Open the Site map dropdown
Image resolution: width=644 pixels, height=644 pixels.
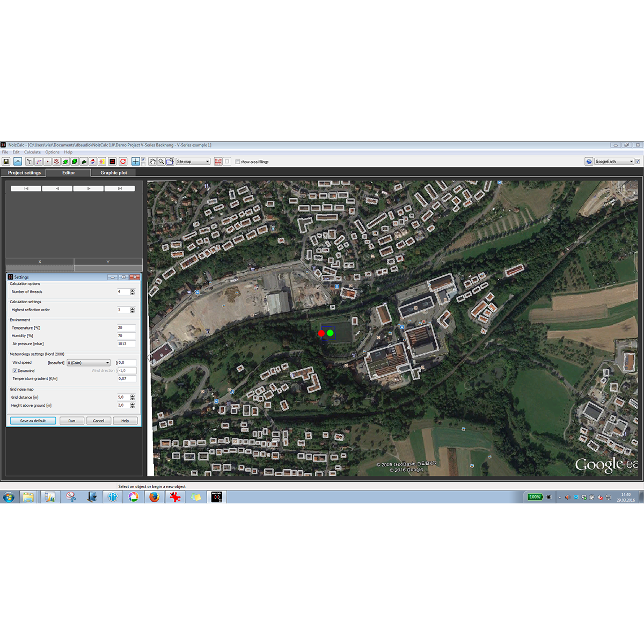(x=193, y=162)
